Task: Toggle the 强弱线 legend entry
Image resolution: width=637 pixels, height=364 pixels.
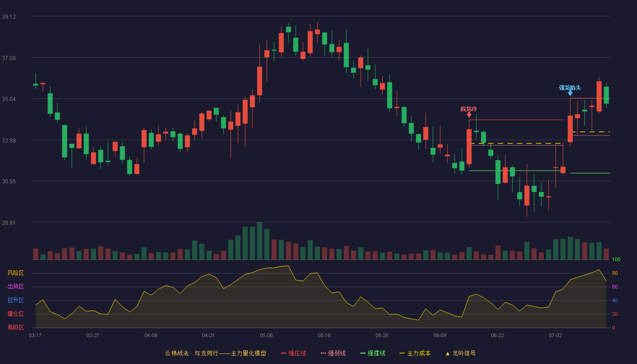Action: point(333,353)
